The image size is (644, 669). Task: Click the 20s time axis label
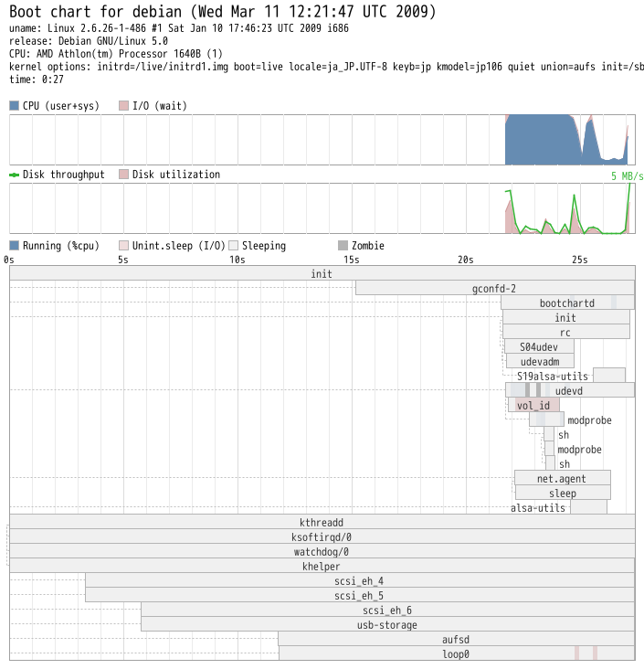(x=465, y=260)
